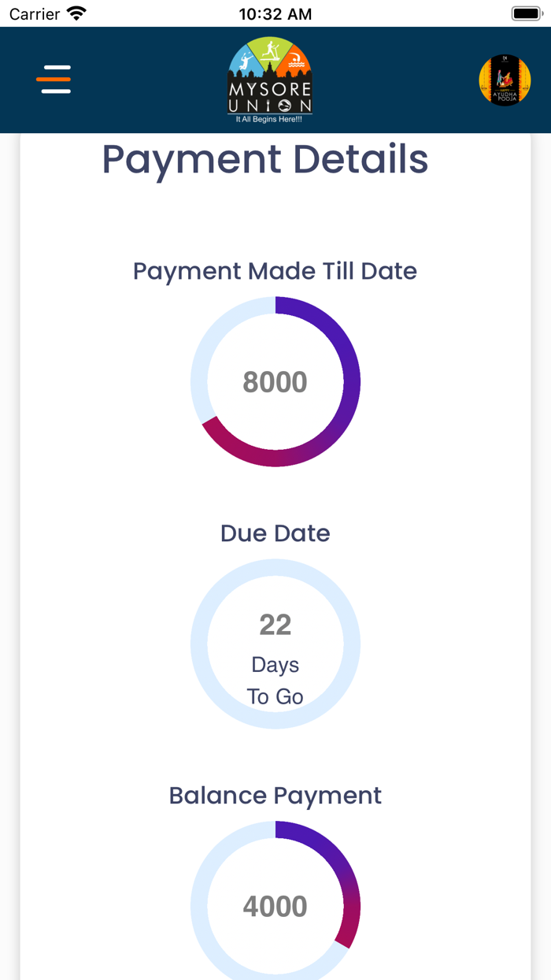This screenshot has width=551, height=980.
Task: Open the Ayudha Pooja profile avatar
Action: (x=505, y=80)
